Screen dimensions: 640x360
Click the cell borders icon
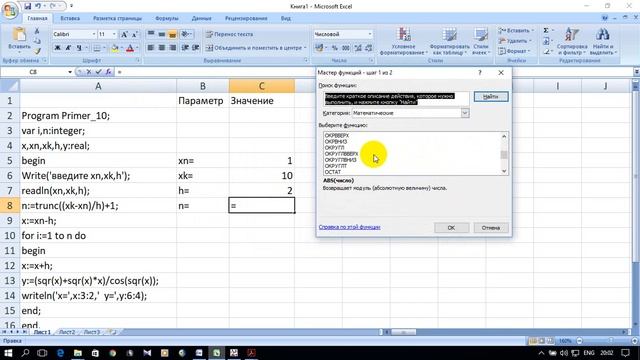click(97, 48)
